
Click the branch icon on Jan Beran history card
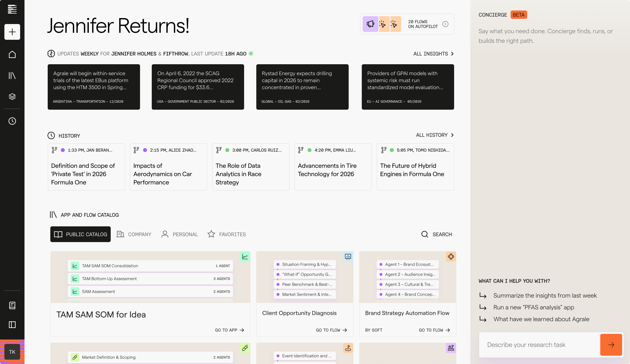tap(54, 150)
